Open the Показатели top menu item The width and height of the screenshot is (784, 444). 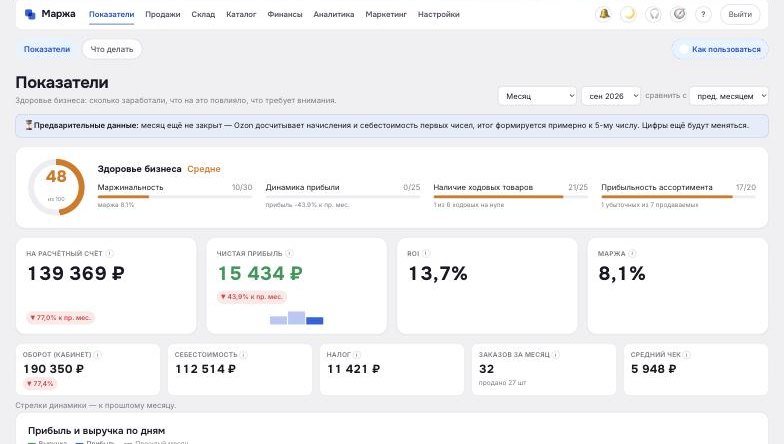click(112, 14)
